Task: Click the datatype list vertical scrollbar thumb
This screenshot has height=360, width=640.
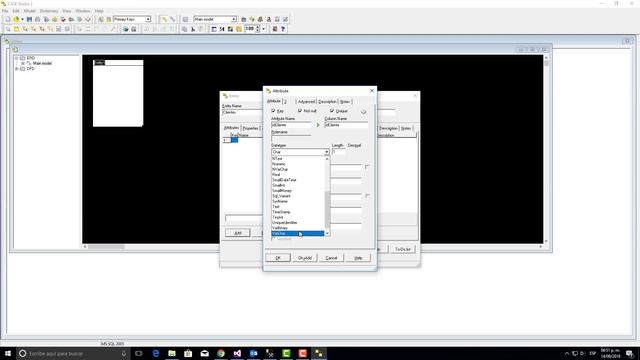Action: tap(327, 208)
